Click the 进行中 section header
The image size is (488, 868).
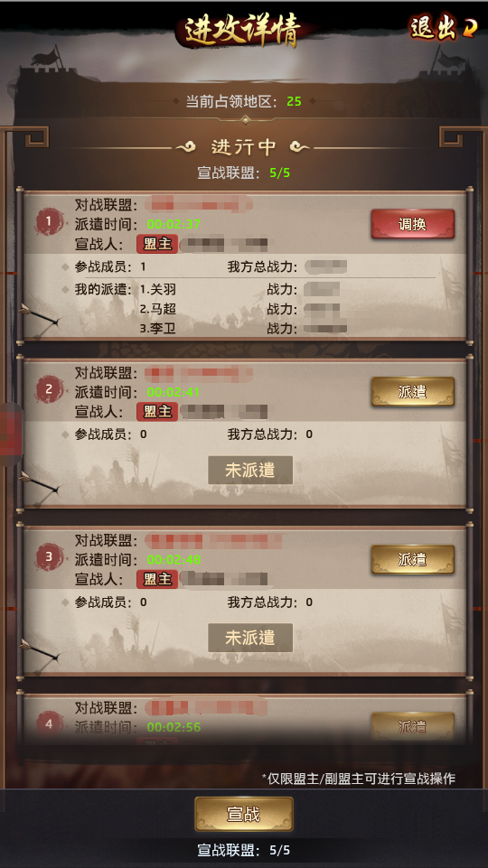click(243, 147)
